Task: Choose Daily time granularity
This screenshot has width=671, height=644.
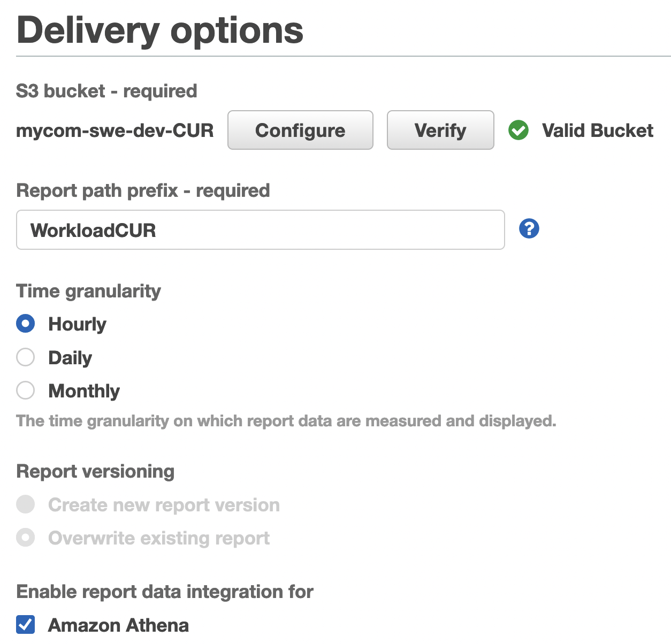Action: pyautogui.click(x=25, y=357)
